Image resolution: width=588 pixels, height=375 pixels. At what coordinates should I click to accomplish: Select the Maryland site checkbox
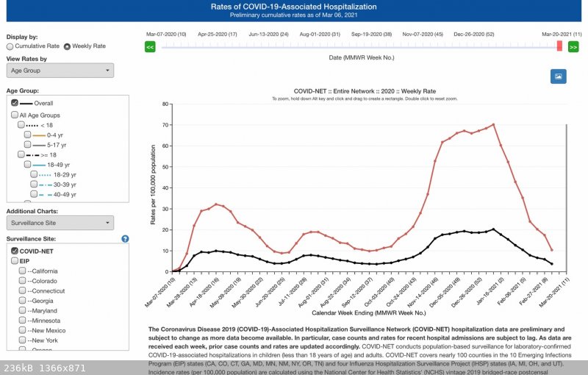point(22,310)
